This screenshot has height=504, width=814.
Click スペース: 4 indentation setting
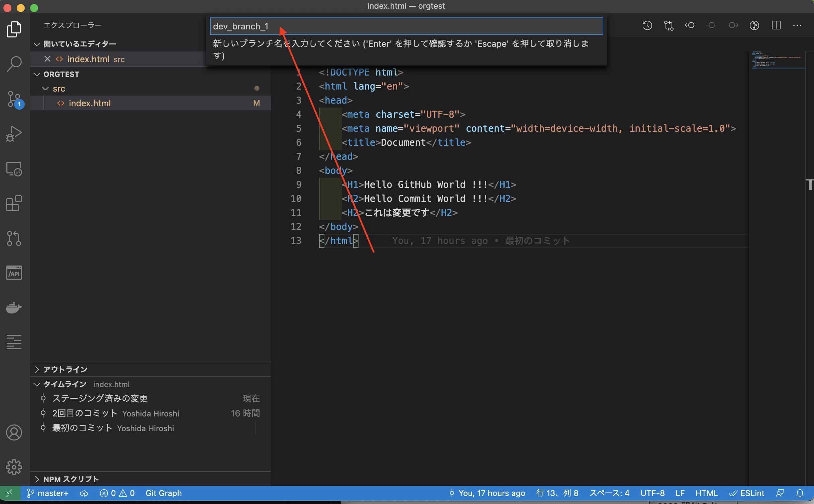(609, 493)
